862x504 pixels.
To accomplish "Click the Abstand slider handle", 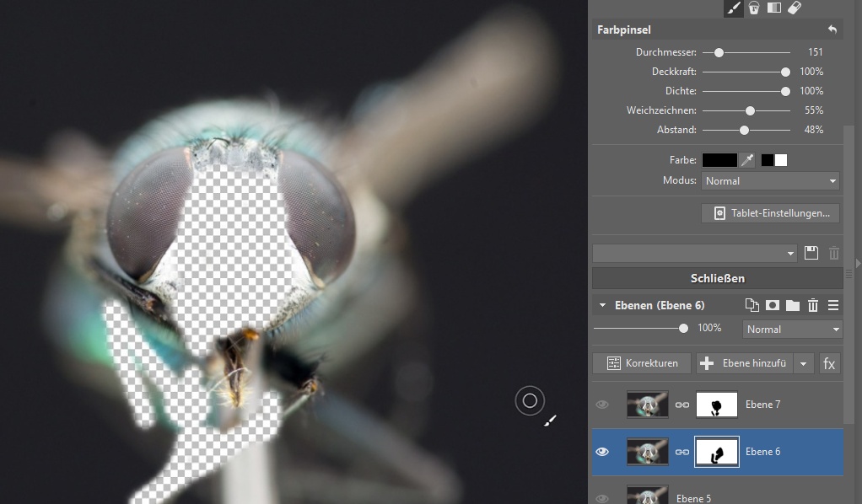I will click(x=744, y=131).
